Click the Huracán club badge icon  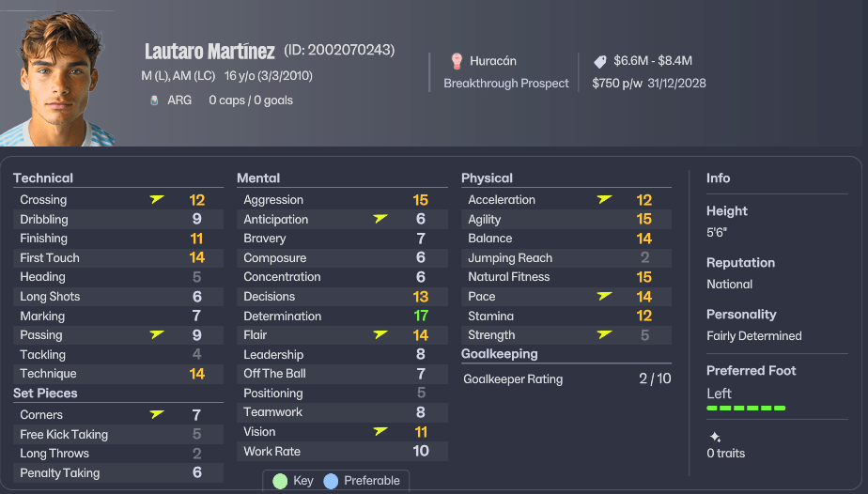[457, 61]
